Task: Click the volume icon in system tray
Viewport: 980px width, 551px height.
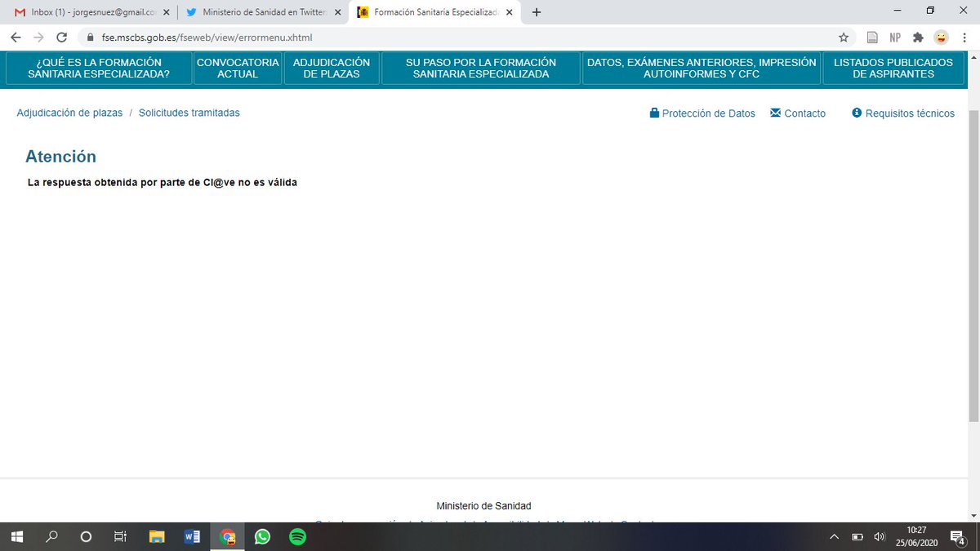Action: (x=880, y=537)
